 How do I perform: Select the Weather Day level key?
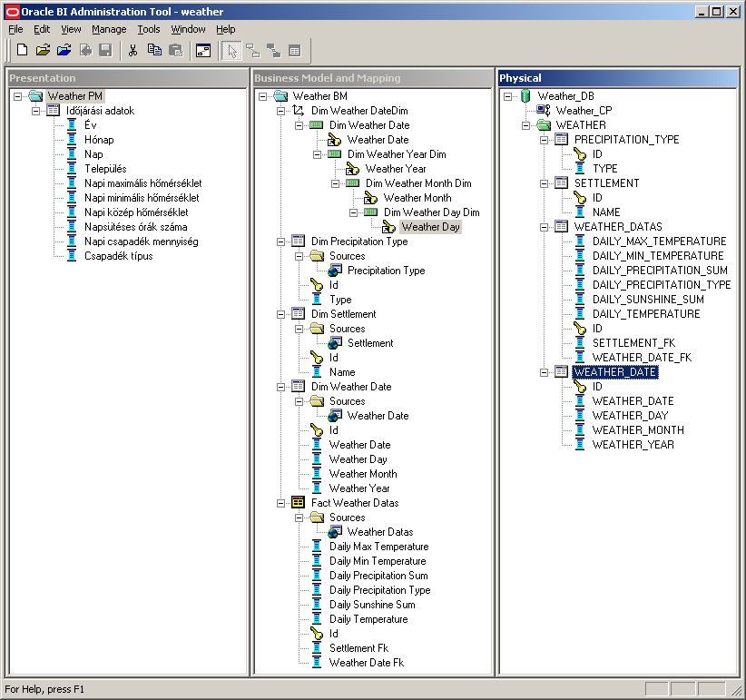pyautogui.click(x=430, y=227)
